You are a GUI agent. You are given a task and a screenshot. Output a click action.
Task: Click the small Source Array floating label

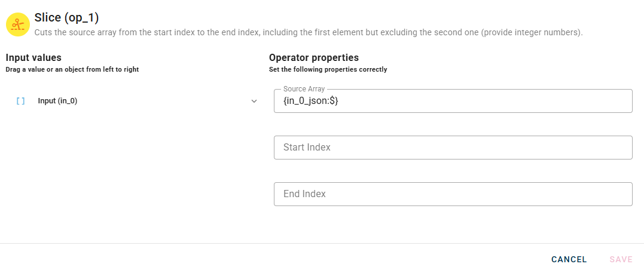tap(304, 89)
